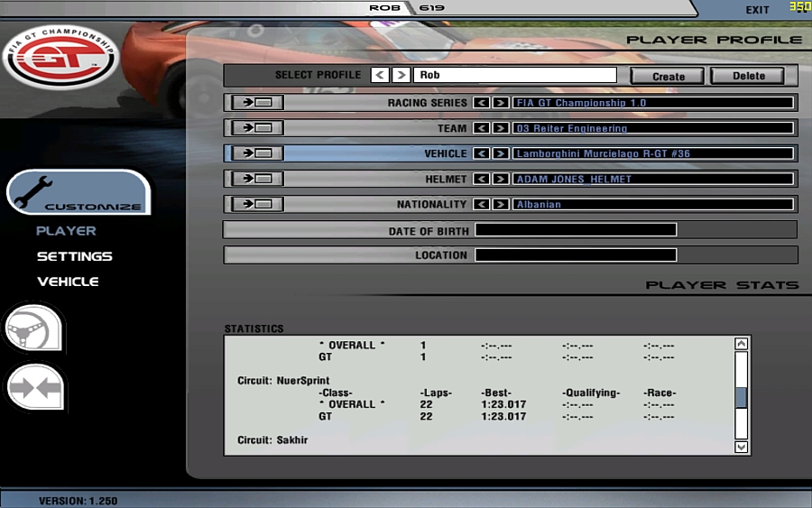812x508 pixels.
Task: Click the arrow box icon beside Racing Series
Action: point(257,103)
